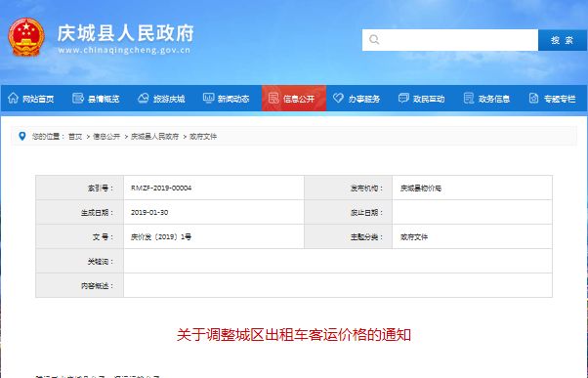Click the home icon beside 网站首页
This screenshot has height=378, width=588.
pos(13,99)
